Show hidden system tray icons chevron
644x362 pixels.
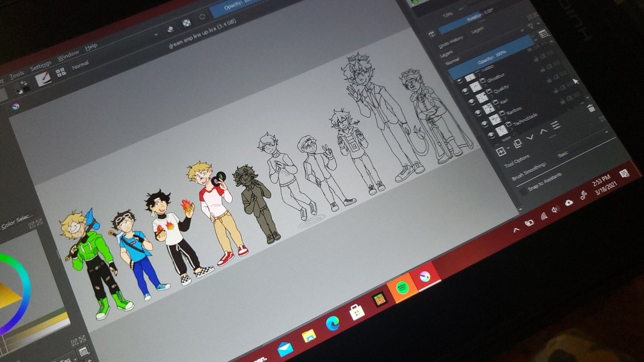(515, 230)
